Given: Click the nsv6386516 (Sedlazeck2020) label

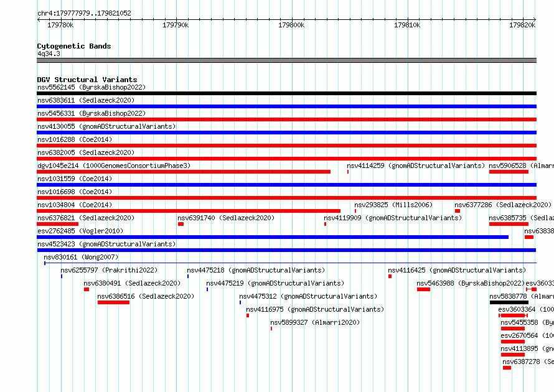Looking at the screenshot, I should tap(146, 296).
